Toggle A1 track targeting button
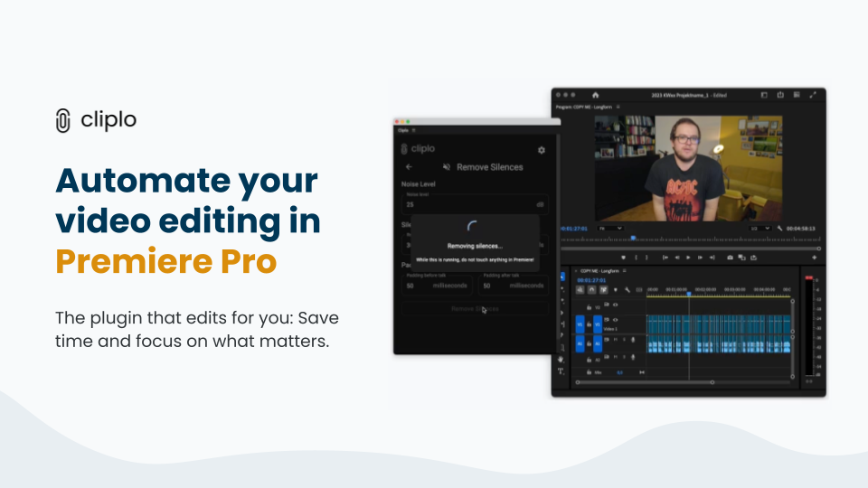Image resolution: width=868 pixels, height=488 pixels. coord(598,343)
